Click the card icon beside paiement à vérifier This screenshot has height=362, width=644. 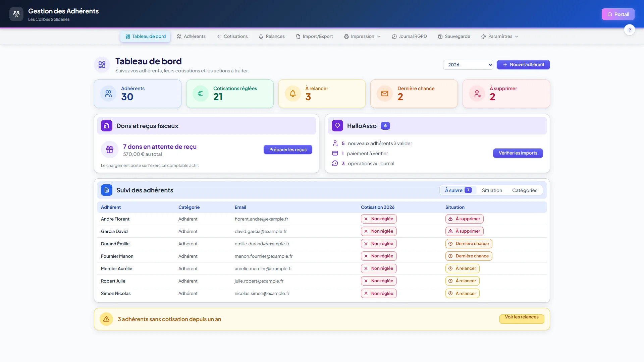[x=335, y=154]
